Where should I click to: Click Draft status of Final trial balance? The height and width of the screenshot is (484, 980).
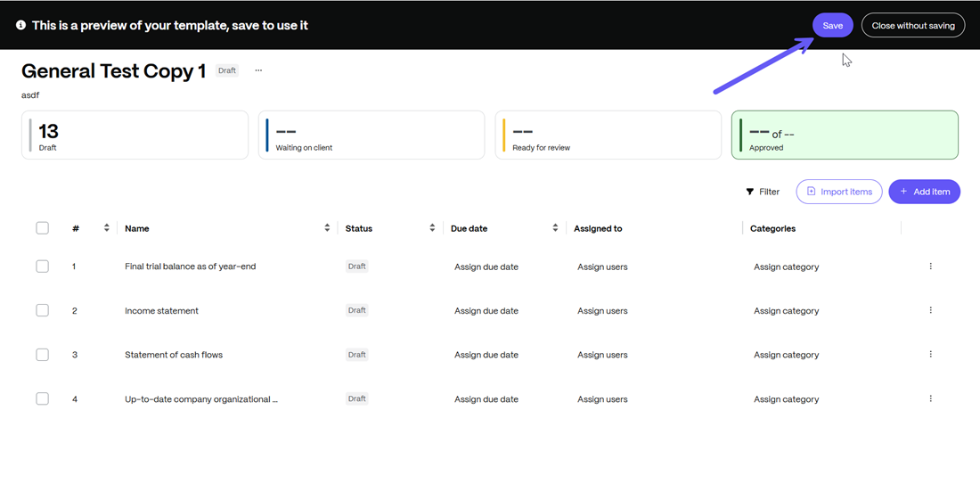click(357, 267)
